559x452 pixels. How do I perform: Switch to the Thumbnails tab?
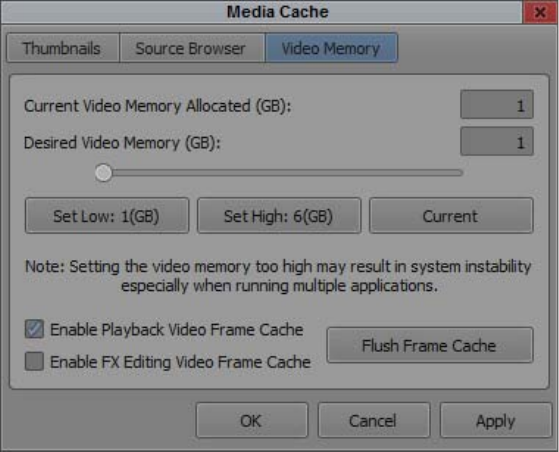click(63, 48)
